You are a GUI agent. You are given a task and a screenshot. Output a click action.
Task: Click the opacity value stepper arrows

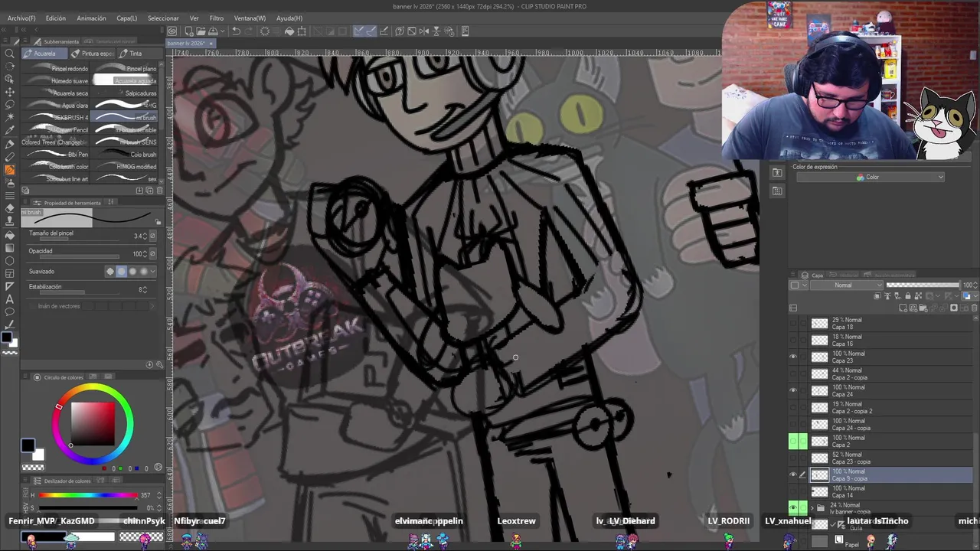click(145, 254)
